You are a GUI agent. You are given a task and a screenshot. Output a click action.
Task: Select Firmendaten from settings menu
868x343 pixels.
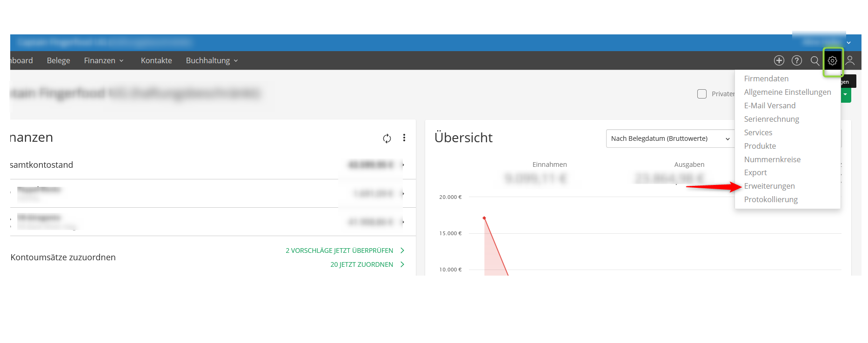tap(766, 79)
